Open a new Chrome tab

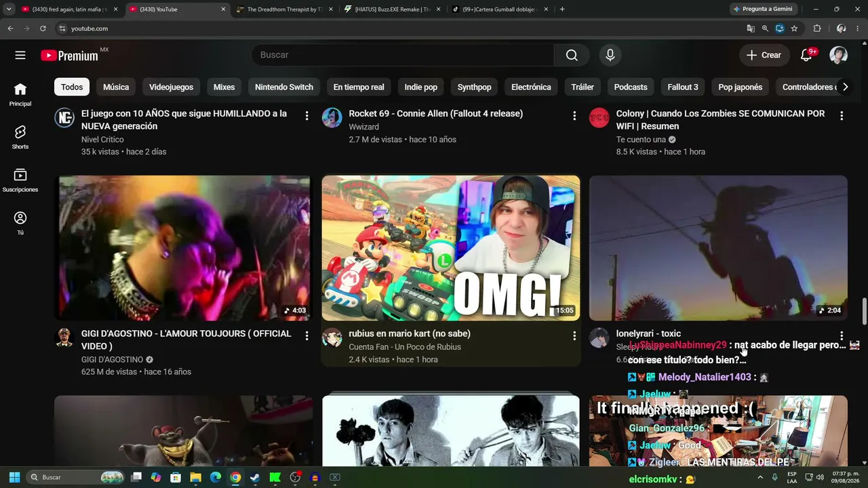click(562, 9)
